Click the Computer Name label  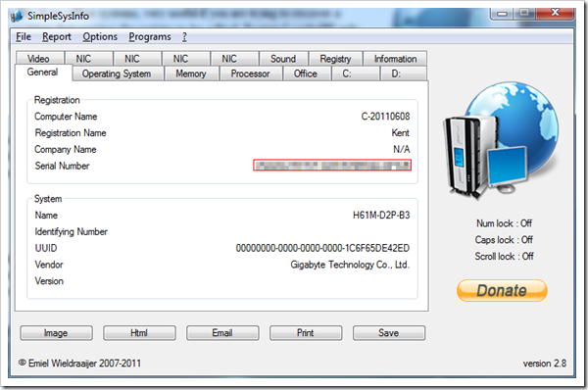66,117
